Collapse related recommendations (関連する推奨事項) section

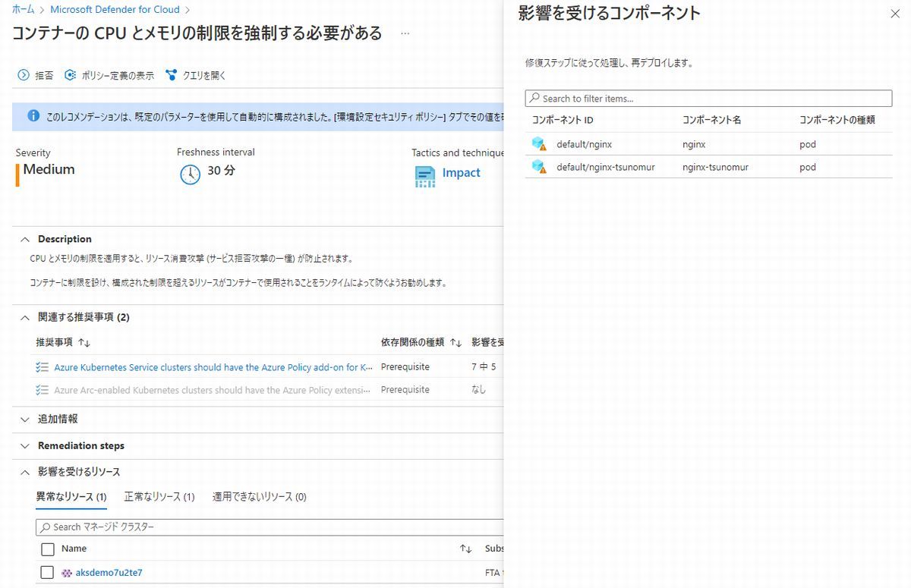[24, 317]
